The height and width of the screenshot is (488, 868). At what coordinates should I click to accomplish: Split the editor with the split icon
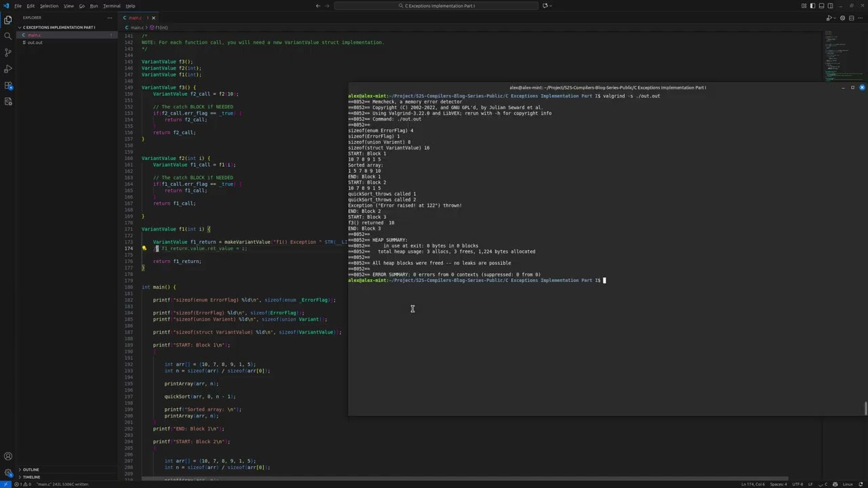[852, 18]
